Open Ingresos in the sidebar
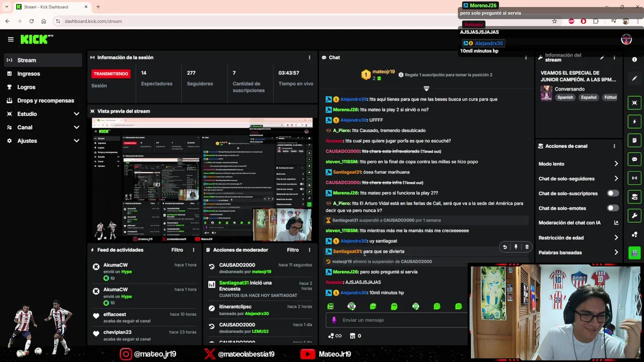644x362 pixels. pyautogui.click(x=43, y=73)
